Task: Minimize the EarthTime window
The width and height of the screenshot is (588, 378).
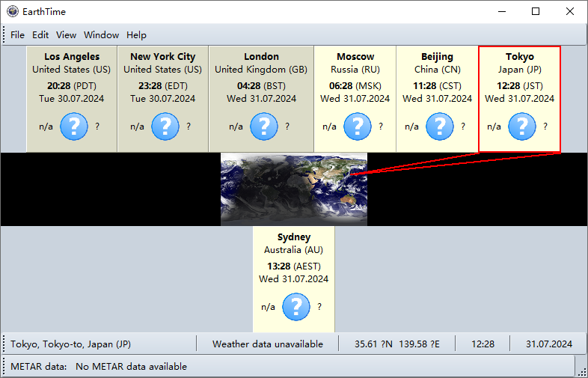Action: coord(502,11)
